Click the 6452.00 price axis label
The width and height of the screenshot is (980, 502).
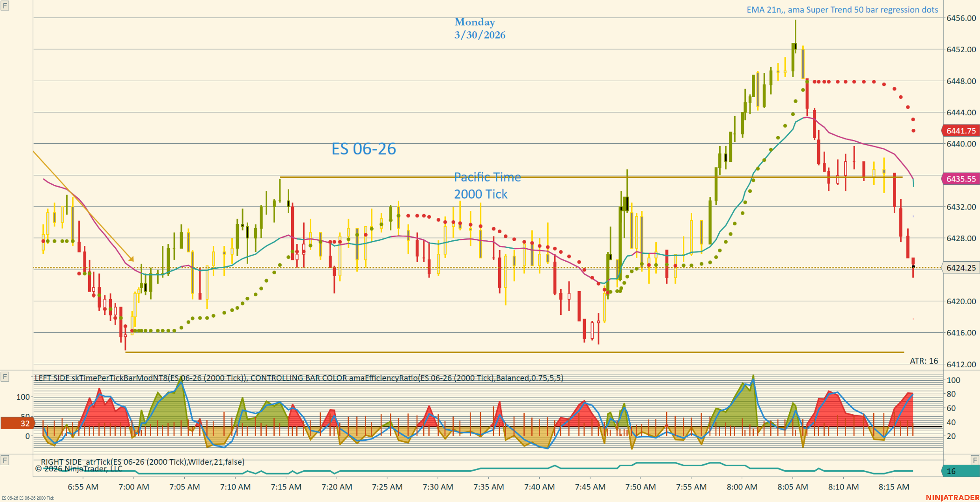click(x=961, y=49)
